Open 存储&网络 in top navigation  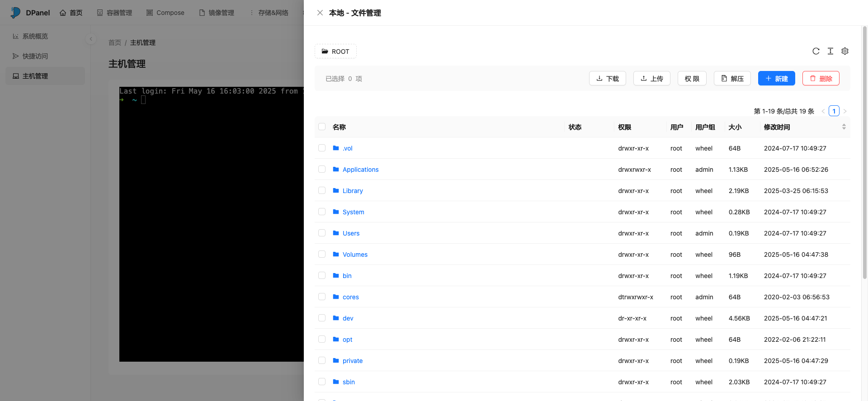point(269,13)
